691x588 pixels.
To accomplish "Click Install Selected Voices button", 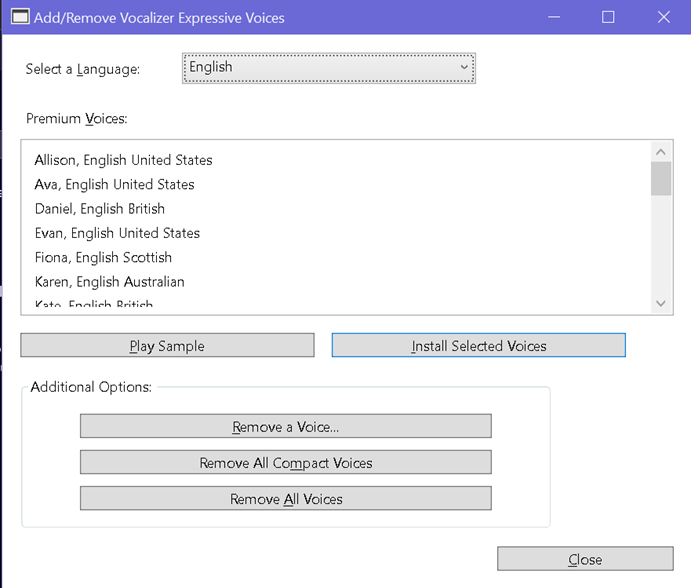I will 479,345.
